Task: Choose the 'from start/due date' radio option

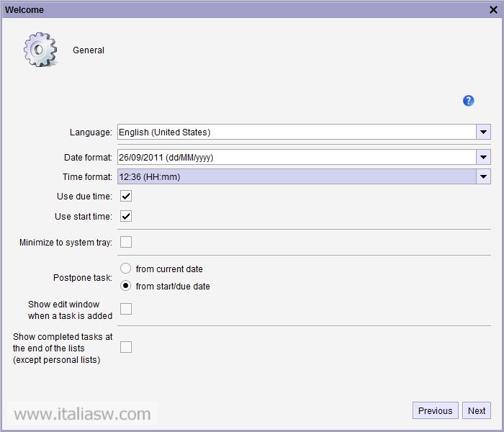Action: click(126, 286)
